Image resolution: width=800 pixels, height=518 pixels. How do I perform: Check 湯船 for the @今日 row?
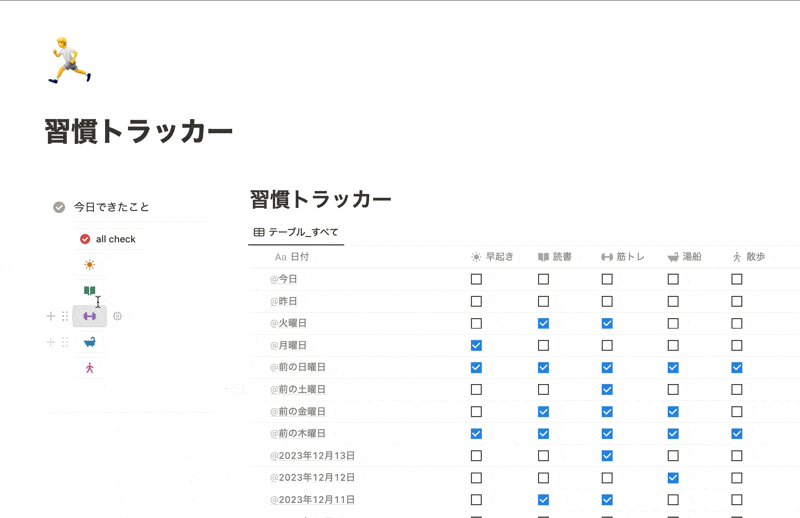click(x=673, y=279)
